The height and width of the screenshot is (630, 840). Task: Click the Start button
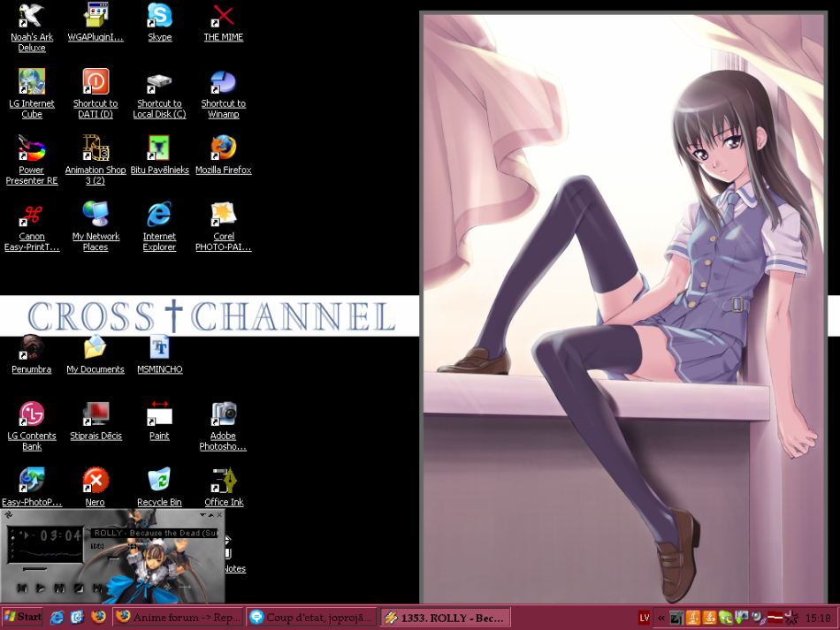(22, 617)
